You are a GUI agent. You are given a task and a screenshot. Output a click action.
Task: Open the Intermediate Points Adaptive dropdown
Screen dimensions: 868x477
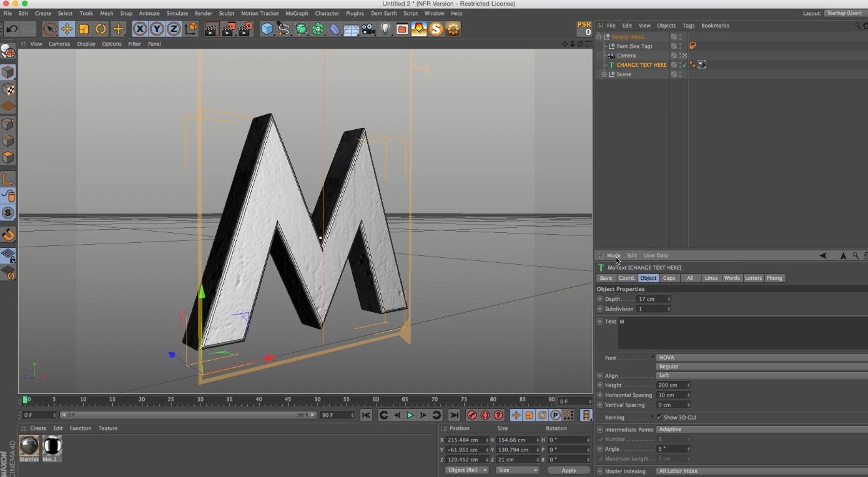click(x=762, y=430)
